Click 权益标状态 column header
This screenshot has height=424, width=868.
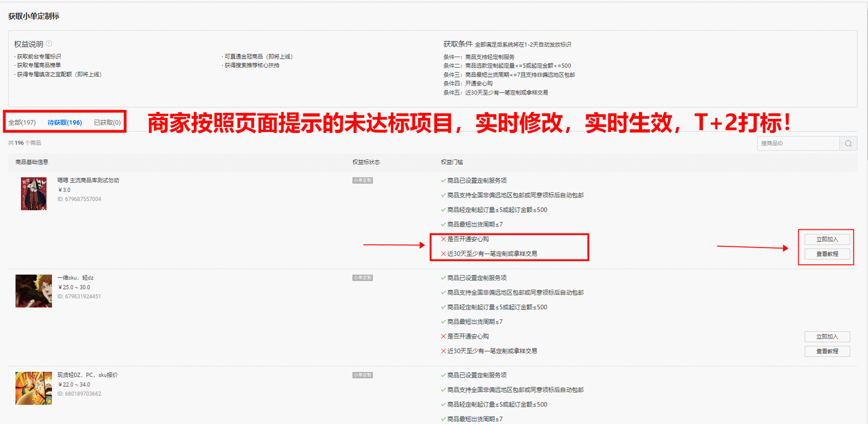point(366,162)
